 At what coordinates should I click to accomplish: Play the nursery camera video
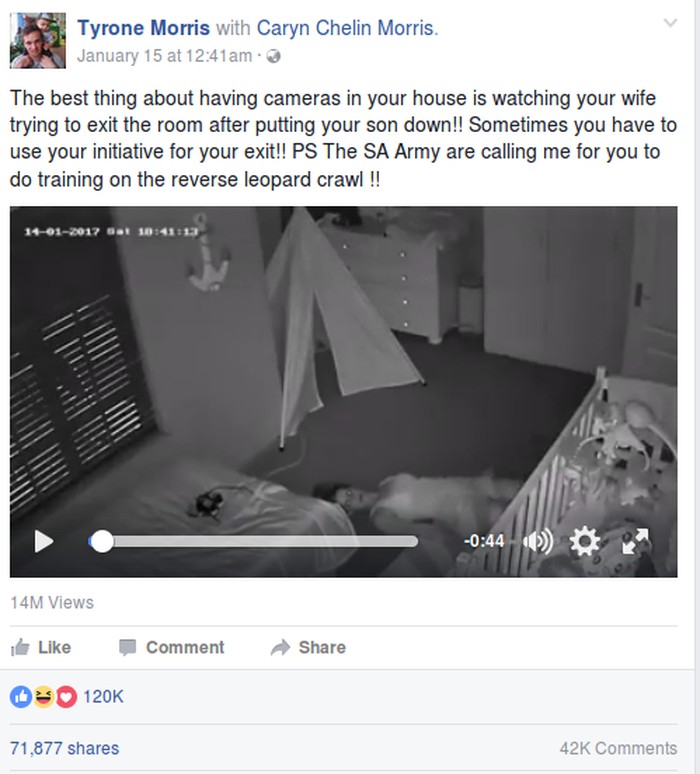point(43,542)
